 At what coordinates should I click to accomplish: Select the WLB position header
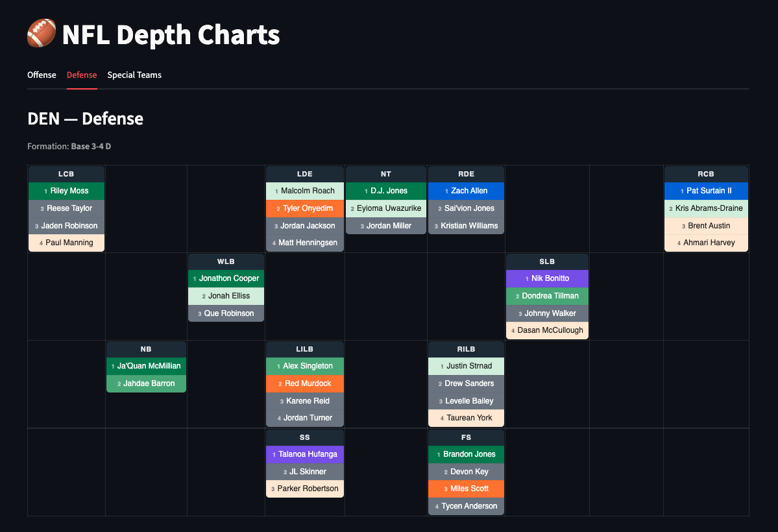[226, 261]
